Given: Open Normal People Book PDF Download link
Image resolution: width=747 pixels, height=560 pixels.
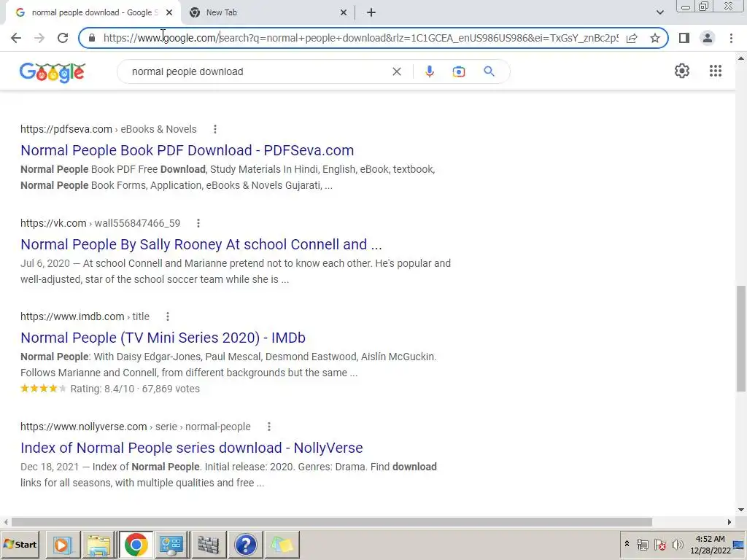Looking at the screenshot, I should 187,150.
